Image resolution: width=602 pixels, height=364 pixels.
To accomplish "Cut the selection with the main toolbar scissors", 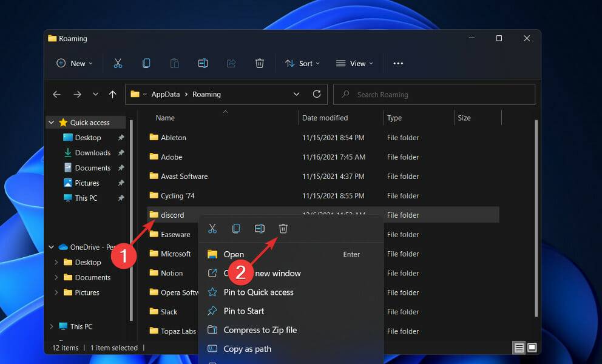I will 118,63.
